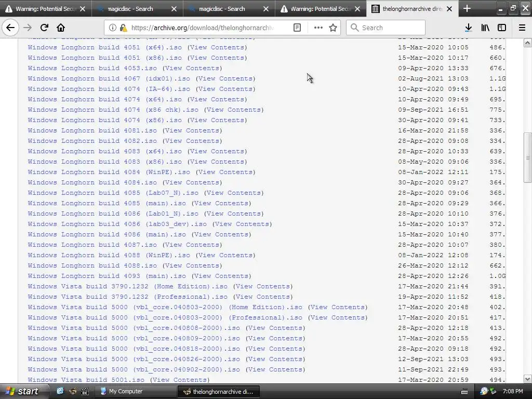Open Windows Longhorn build 4084 (WinPE).iso

[109, 172]
